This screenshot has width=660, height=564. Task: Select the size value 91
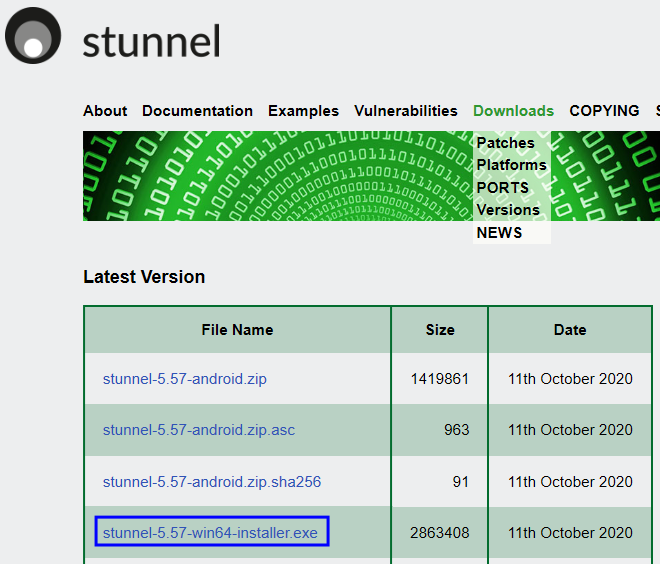pos(460,482)
